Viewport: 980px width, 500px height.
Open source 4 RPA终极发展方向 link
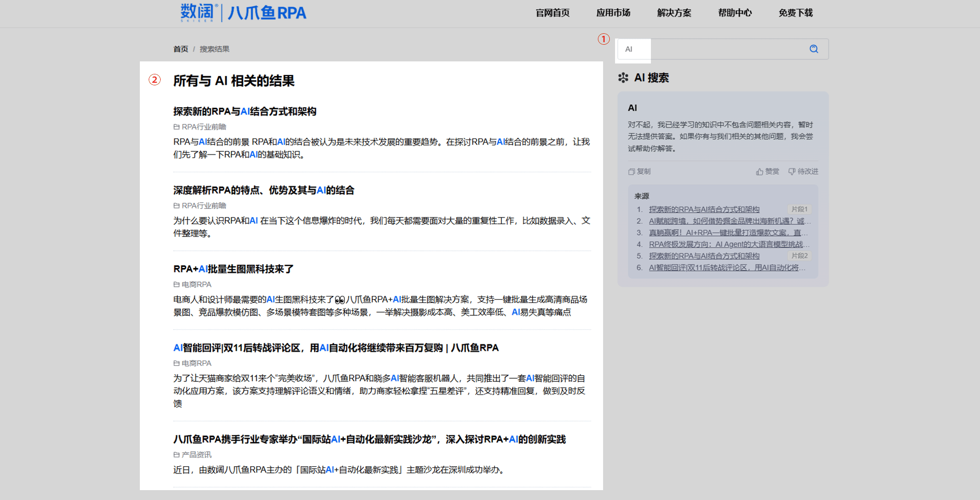(x=729, y=244)
